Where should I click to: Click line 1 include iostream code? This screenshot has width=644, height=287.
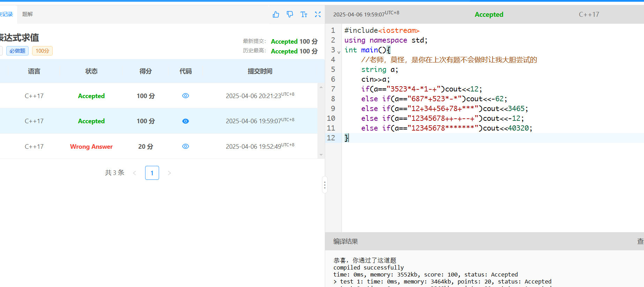[382, 30]
